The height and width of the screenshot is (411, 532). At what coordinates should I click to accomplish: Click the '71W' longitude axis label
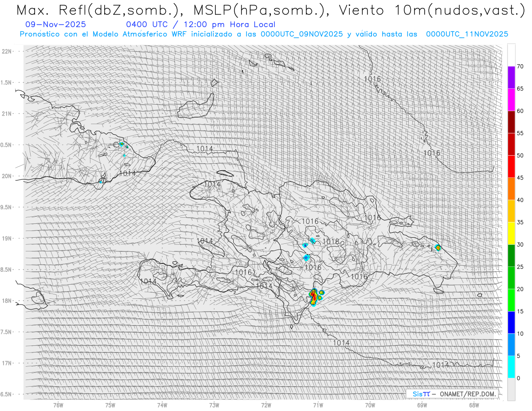[x=318, y=405]
